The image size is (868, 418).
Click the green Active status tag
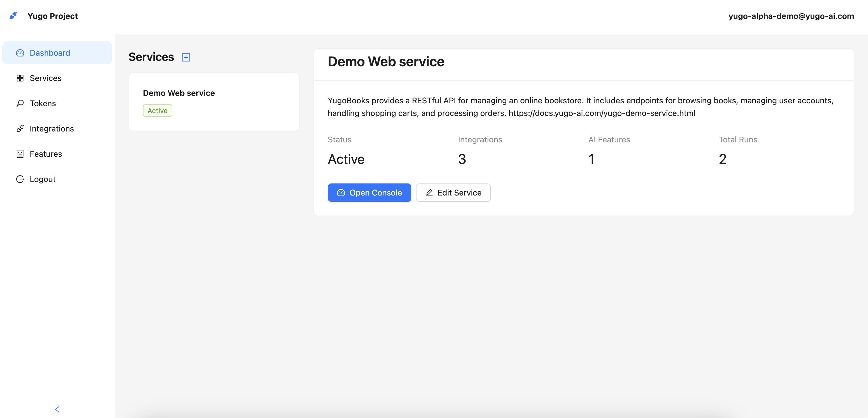(x=157, y=111)
